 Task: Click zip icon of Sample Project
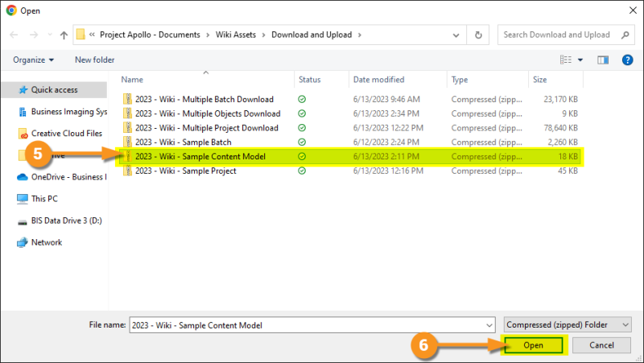(128, 171)
